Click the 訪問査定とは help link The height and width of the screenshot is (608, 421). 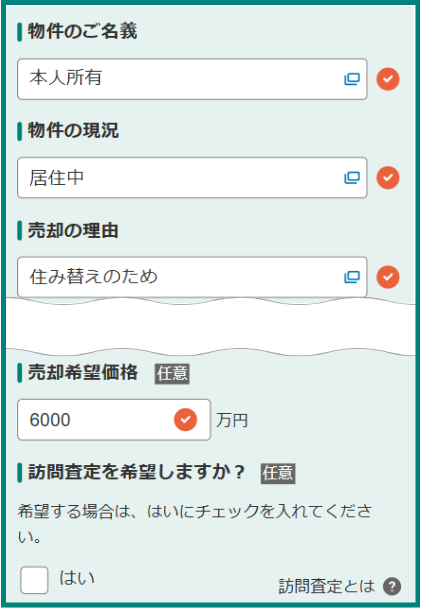[x=326, y=586]
